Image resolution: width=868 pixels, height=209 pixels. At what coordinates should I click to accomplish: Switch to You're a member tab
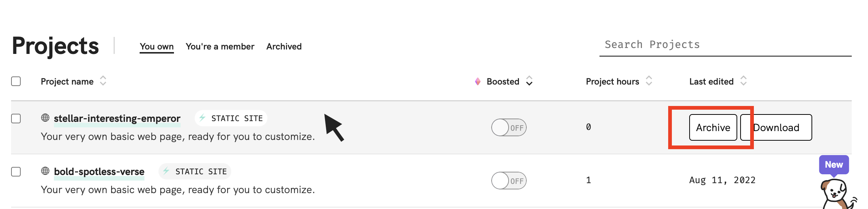click(x=220, y=47)
